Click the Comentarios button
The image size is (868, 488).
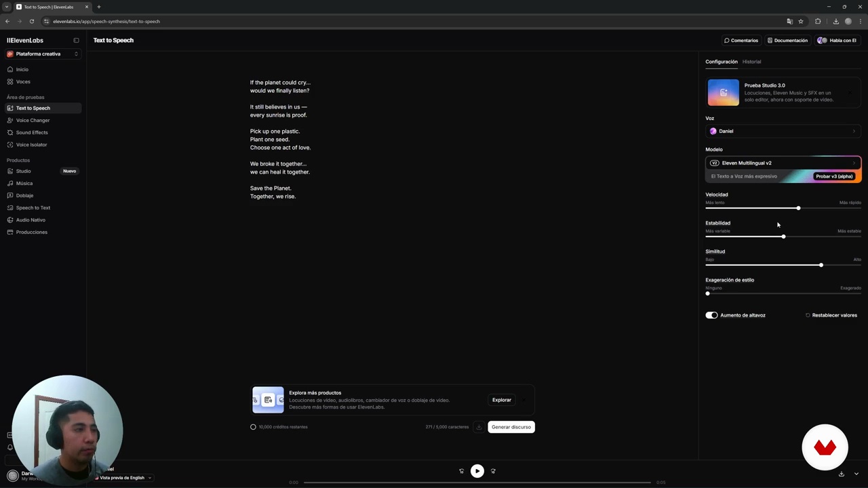(x=741, y=40)
